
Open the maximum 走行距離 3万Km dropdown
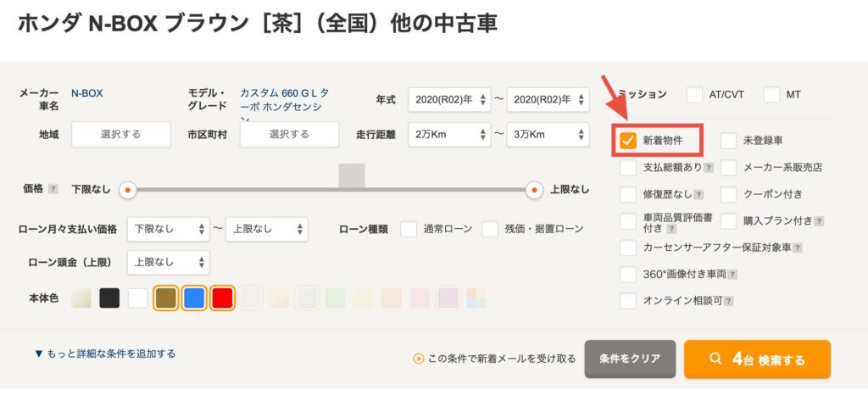548,135
